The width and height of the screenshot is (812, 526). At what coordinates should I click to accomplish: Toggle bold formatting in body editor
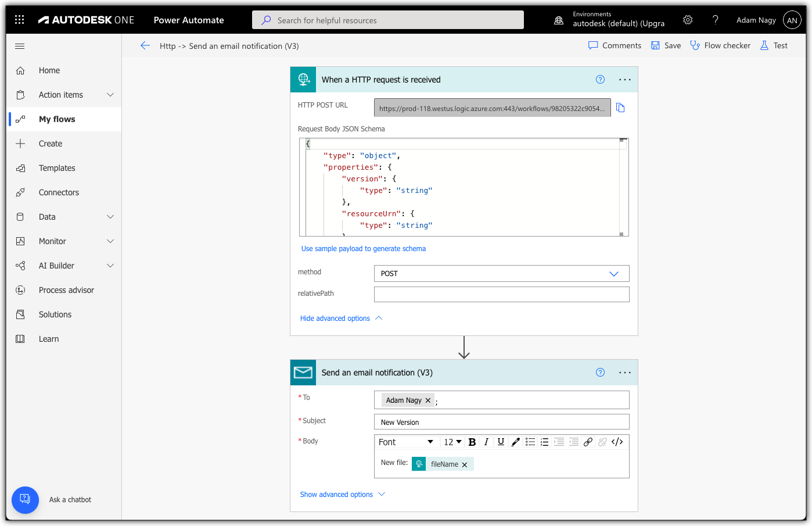point(472,442)
